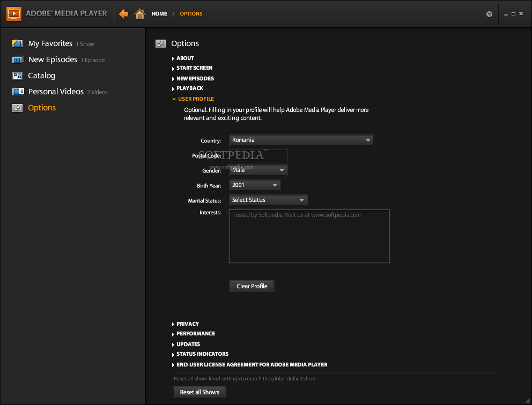
Task: Click the Clear Profile button
Action: point(252,286)
